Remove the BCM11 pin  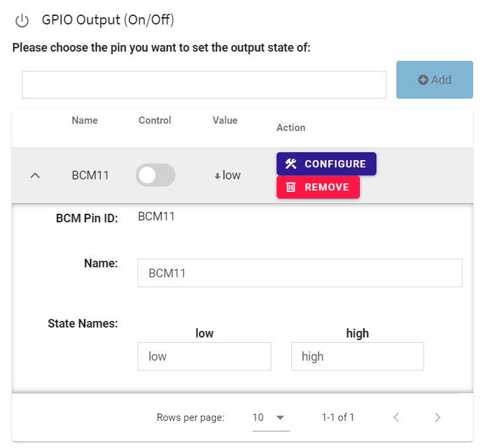coord(318,187)
